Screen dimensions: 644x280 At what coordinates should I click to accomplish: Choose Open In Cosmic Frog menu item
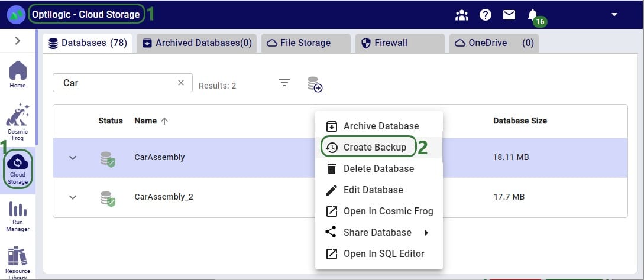[378, 211]
